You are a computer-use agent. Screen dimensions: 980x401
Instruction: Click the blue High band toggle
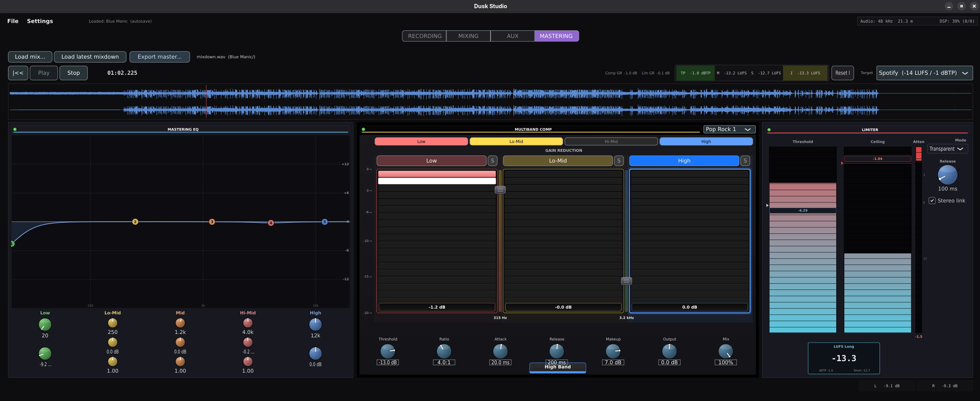pos(706,141)
